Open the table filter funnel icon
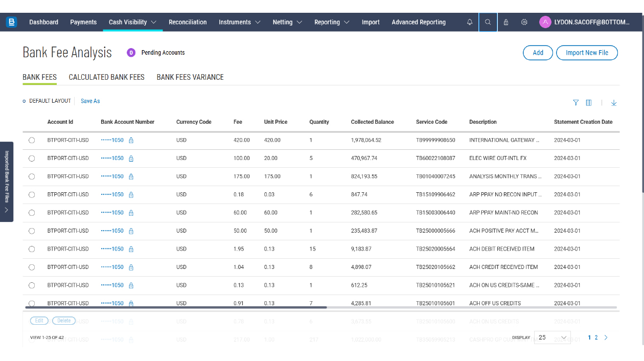Screen dimensions: 644x361 point(576,103)
